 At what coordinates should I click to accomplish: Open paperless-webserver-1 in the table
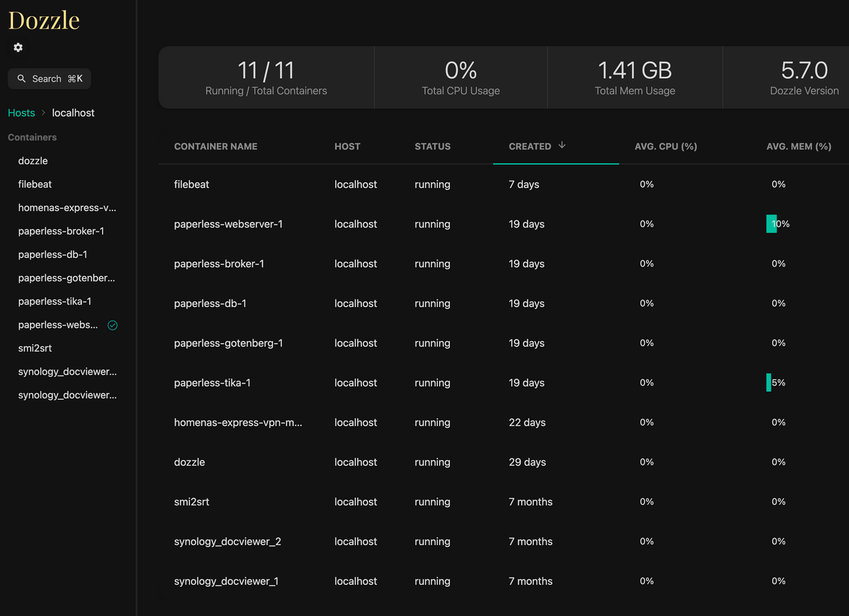(x=228, y=224)
